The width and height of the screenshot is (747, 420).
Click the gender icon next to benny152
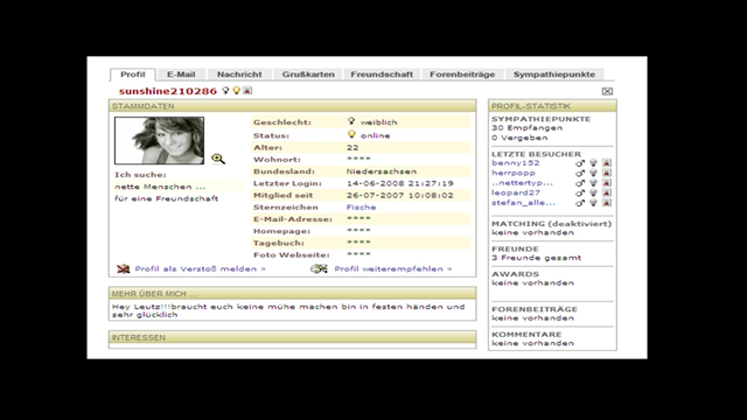[580, 163]
